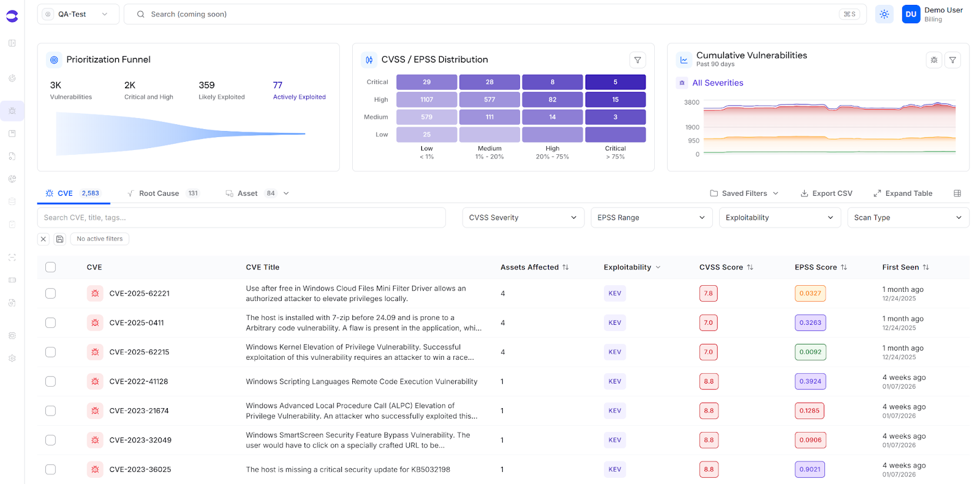Focus the Search CVE, title, tags field
The width and height of the screenshot is (980, 484).
(x=241, y=218)
